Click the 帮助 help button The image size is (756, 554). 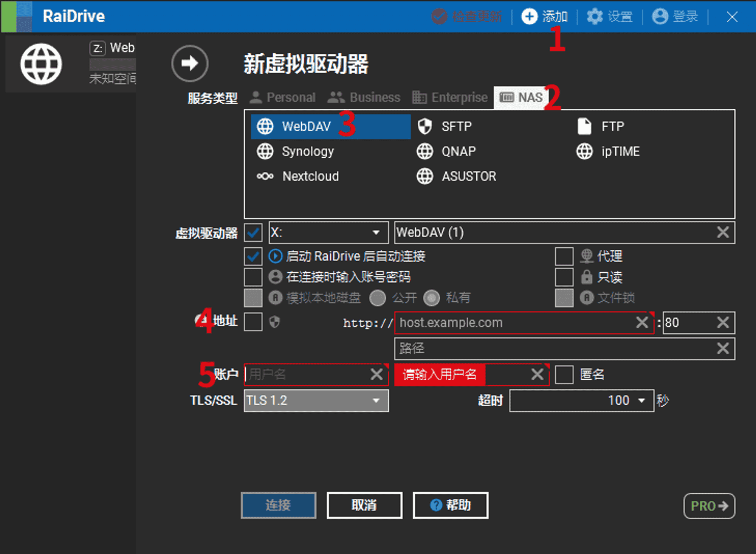coord(450,505)
